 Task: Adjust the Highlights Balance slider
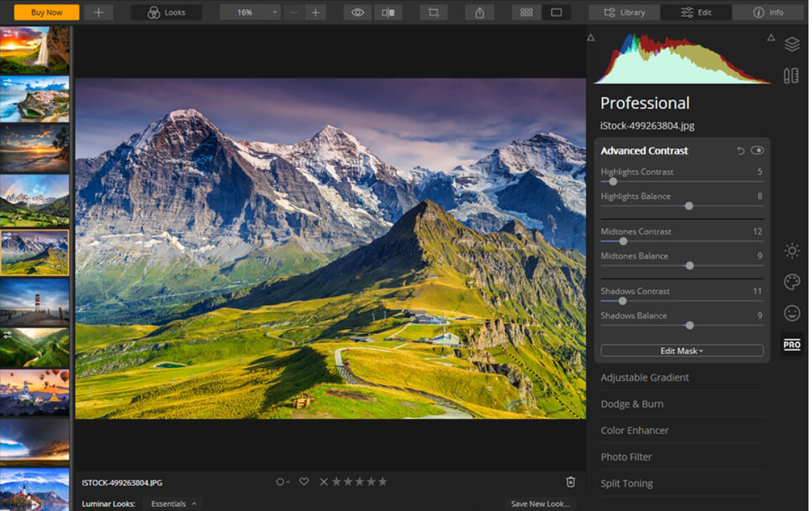pos(689,206)
